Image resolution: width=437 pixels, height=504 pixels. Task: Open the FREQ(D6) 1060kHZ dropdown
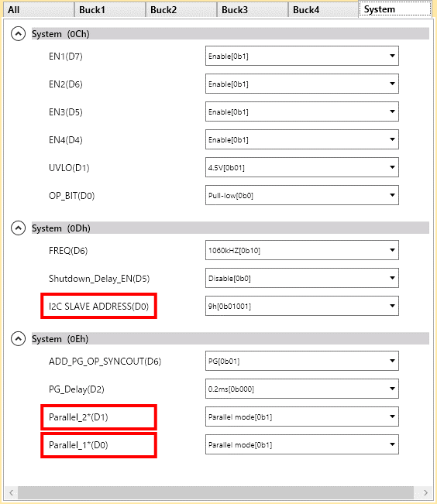click(x=302, y=250)
